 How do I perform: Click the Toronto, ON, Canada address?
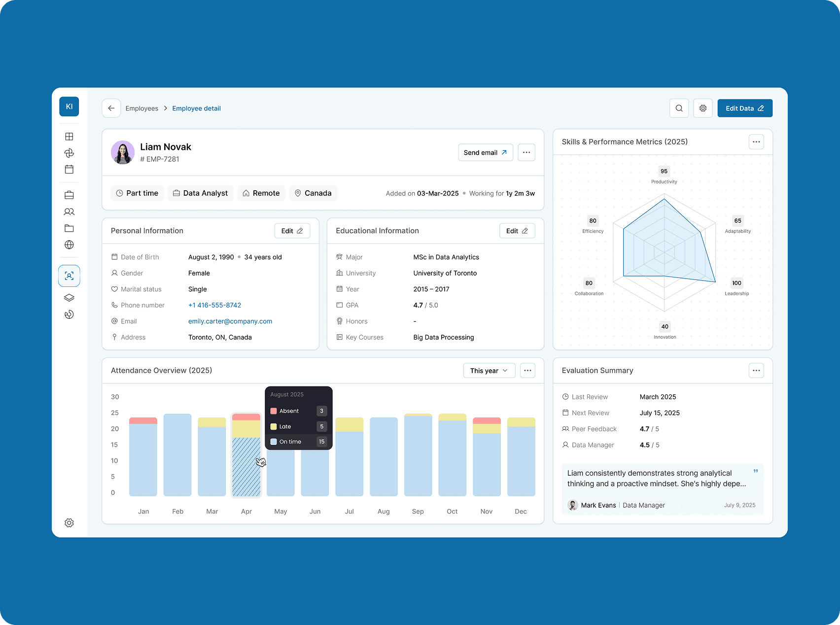(220, 338)
